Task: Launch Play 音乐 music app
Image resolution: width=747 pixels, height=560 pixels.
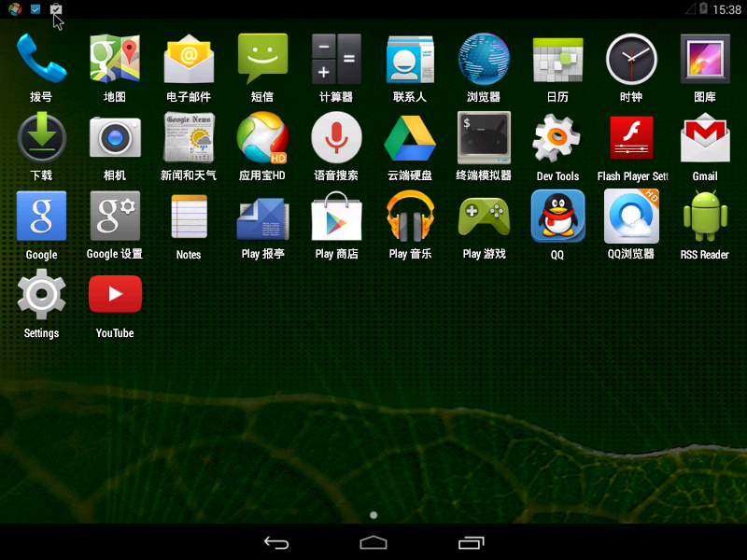Action: click(410, 216)
